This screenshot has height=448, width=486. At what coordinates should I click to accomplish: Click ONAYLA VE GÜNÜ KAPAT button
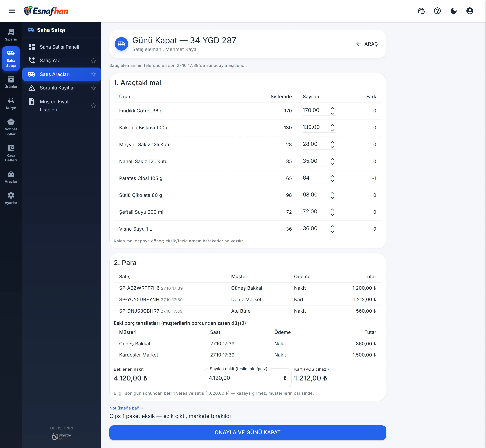(x=248, y=432)
